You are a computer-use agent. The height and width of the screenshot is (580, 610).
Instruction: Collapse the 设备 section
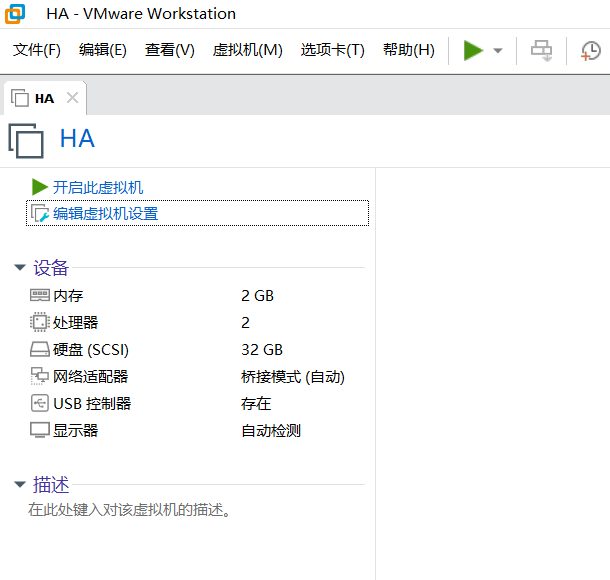click(20, 267)
